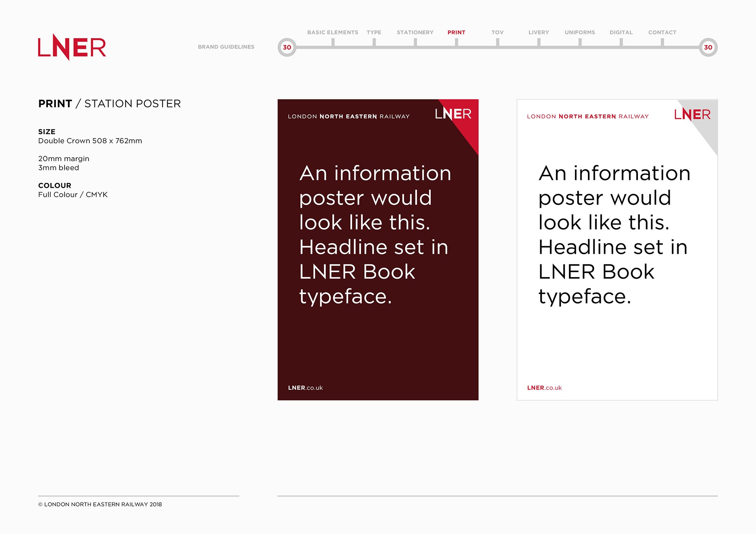Image resolution: width=756 pixels, height=534 pixels.
Task: Open the Stationery section
Action: click(x=415, y=32)
